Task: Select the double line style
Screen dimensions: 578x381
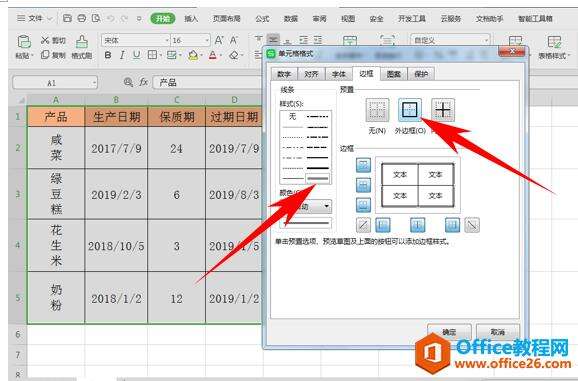Action: pyautogui.click(x=318, y=179)
